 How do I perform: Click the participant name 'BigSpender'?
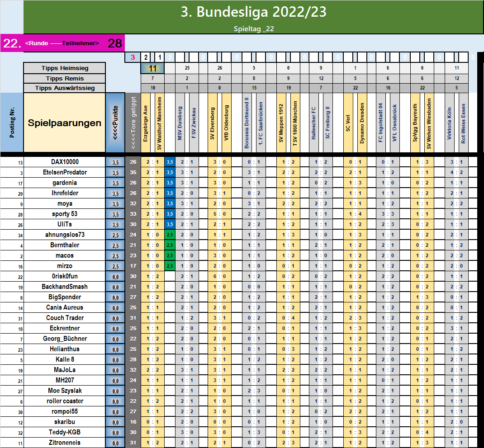65,297
